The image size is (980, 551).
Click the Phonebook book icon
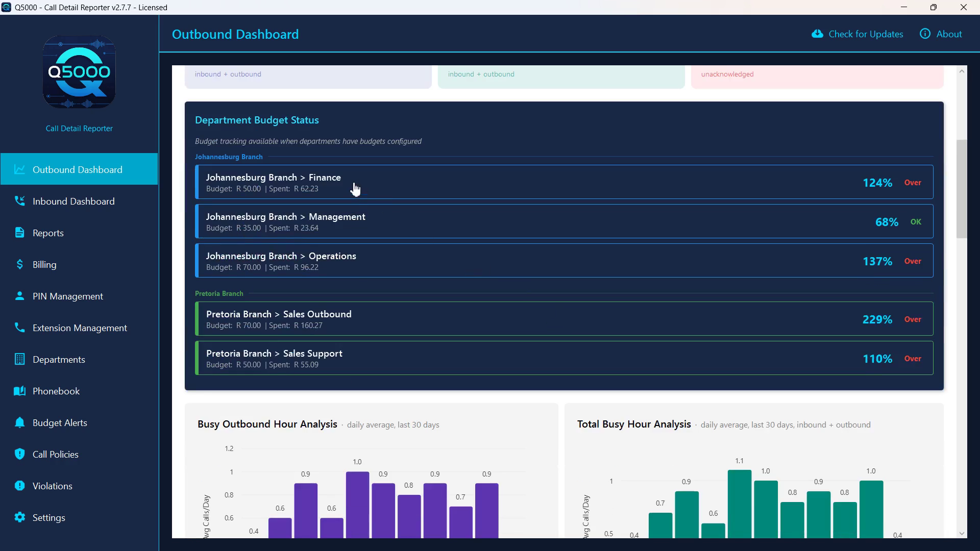point(19,391)
